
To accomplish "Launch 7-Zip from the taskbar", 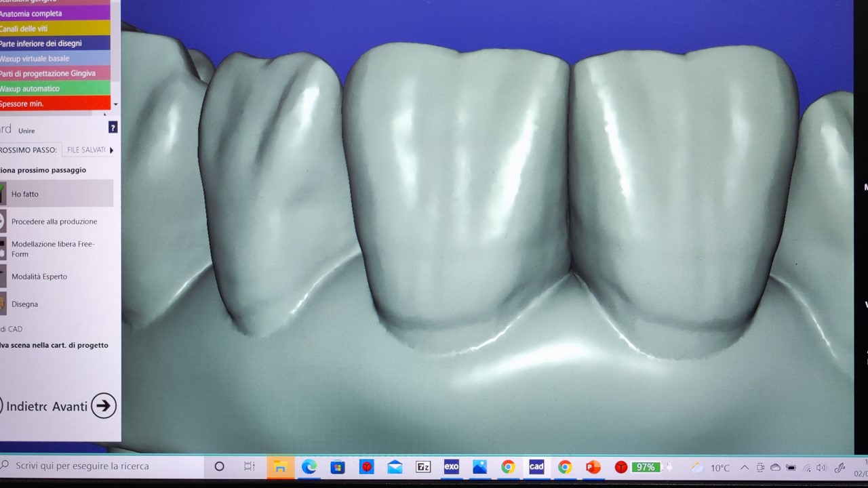I will pyautogui.click(x=423, y=467).
